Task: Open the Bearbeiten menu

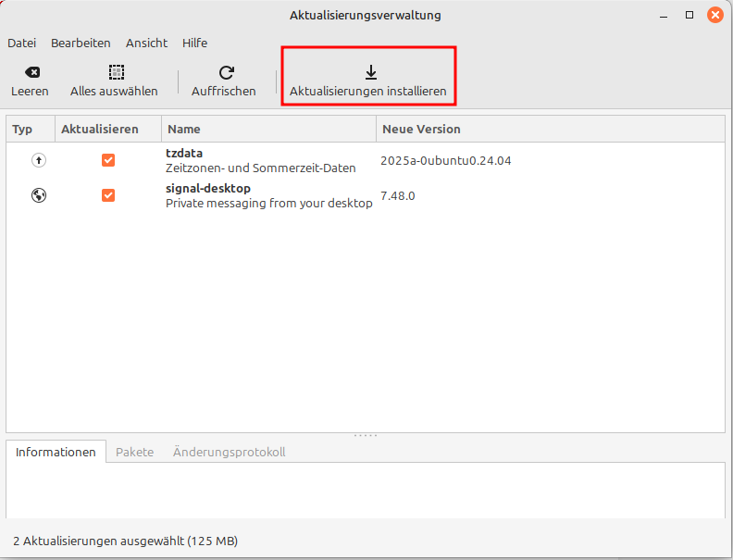Action: pos(81,43)
